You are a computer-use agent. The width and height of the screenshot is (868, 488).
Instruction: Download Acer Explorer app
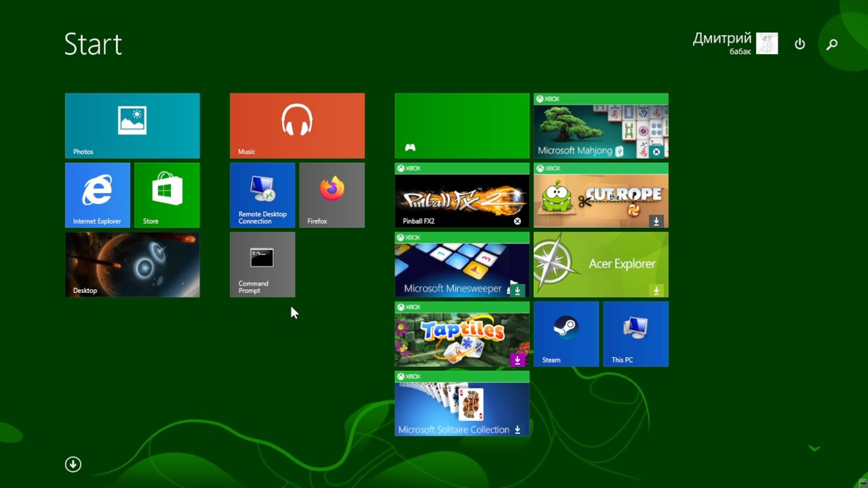tap(656, 290)
